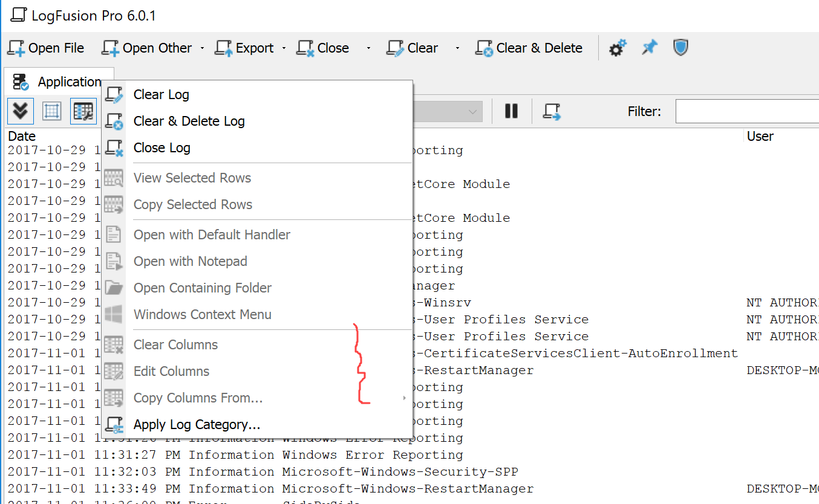Image resolution: width=819 pixels, height=504 pixels.
Task: Choose Apply Log Category menu item
Action: pos(197,425)
